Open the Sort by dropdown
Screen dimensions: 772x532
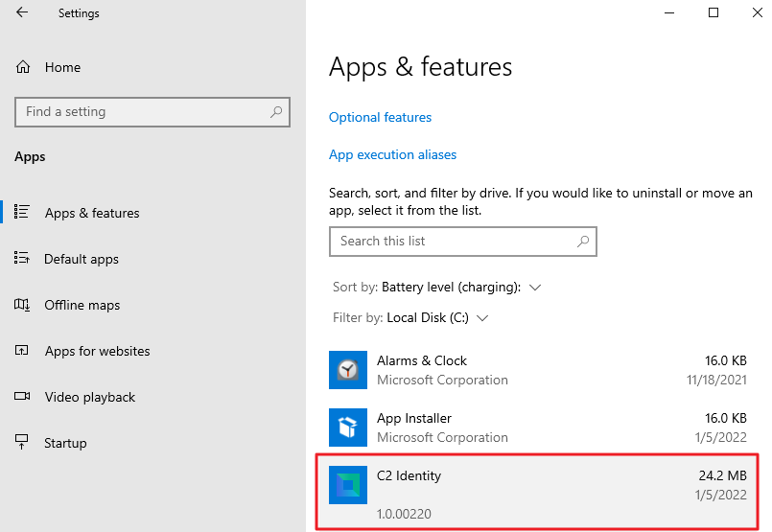point(461,287)
